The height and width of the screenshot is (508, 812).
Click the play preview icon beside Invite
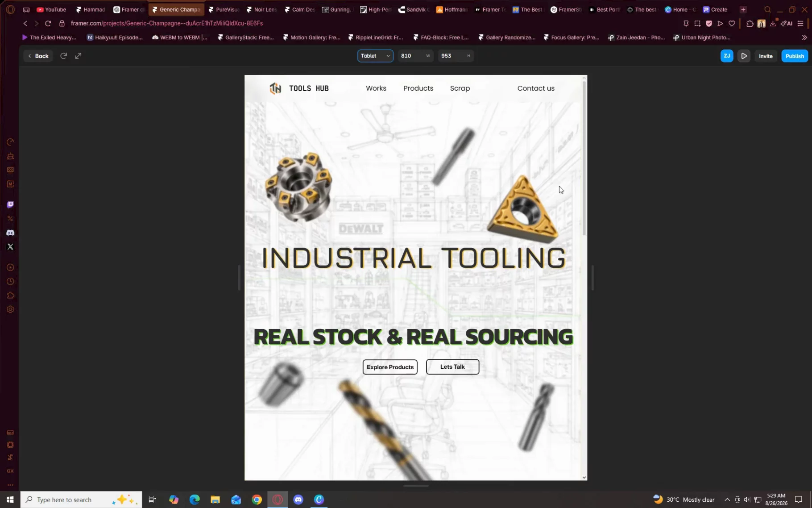pyautogui.click(x=744, y=56)
